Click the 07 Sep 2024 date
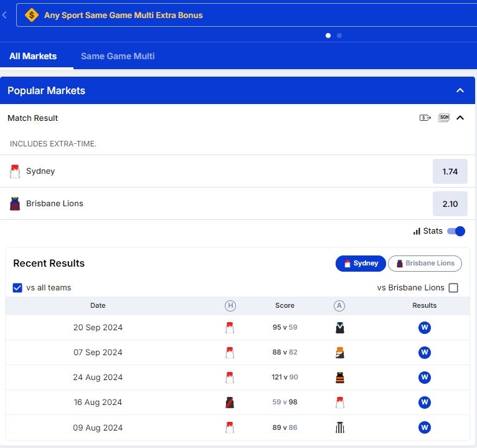 [x=98, y=353]
